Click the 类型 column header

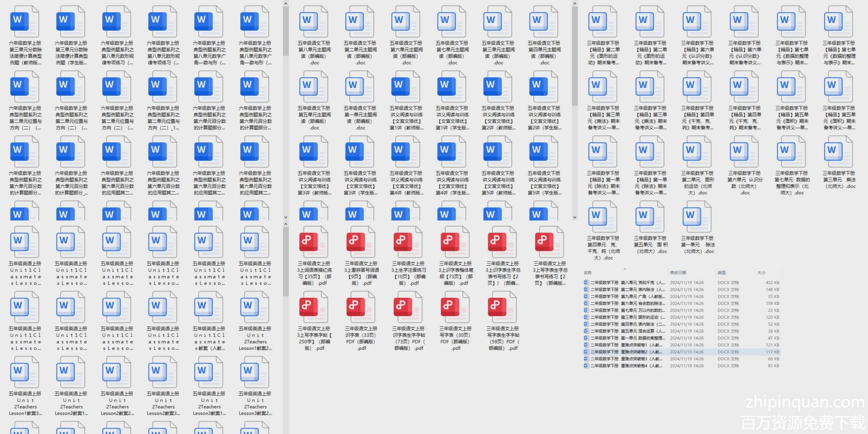click(x=722, y=273)
